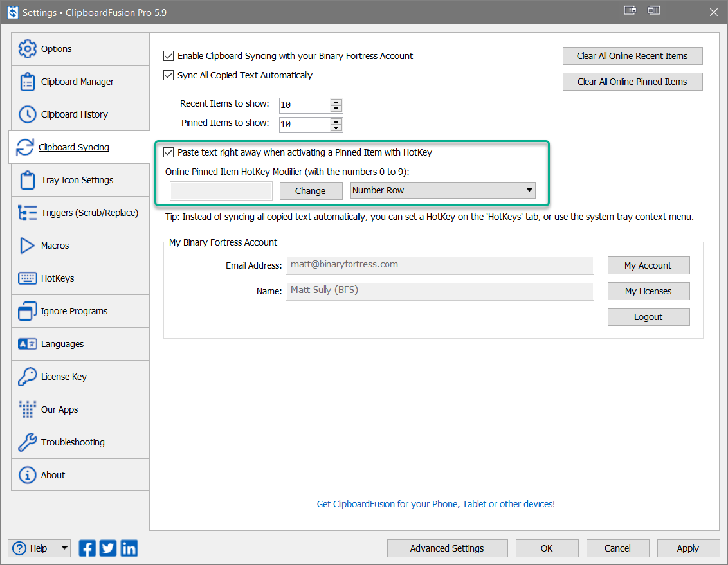Toggle Paste text right away with HotKey checkbox

(x=168, y=152)
